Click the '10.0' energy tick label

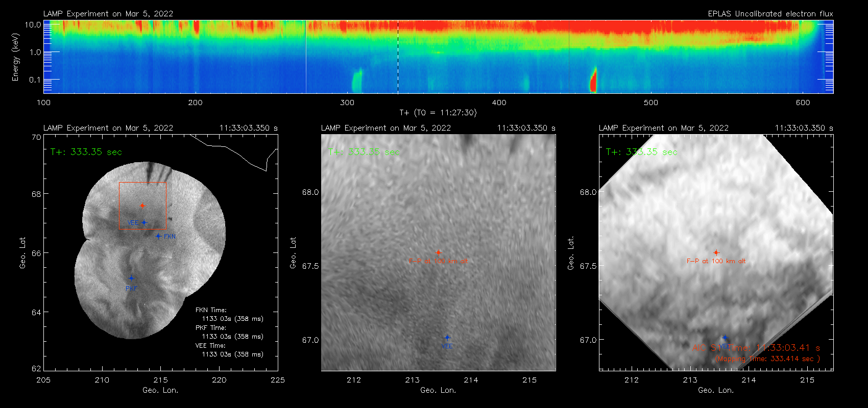click(x=33, y=24)
